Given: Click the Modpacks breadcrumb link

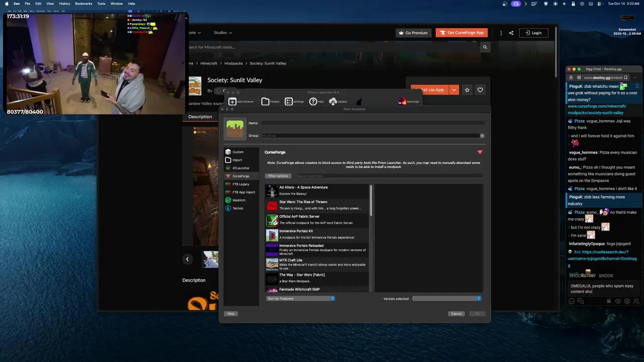Looking at the screenshot, I should (x=233, y=63).
